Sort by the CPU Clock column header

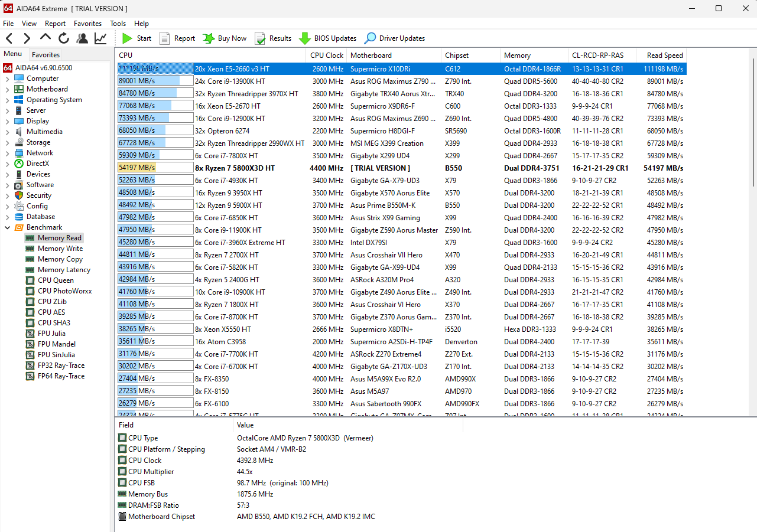[326, 56]
